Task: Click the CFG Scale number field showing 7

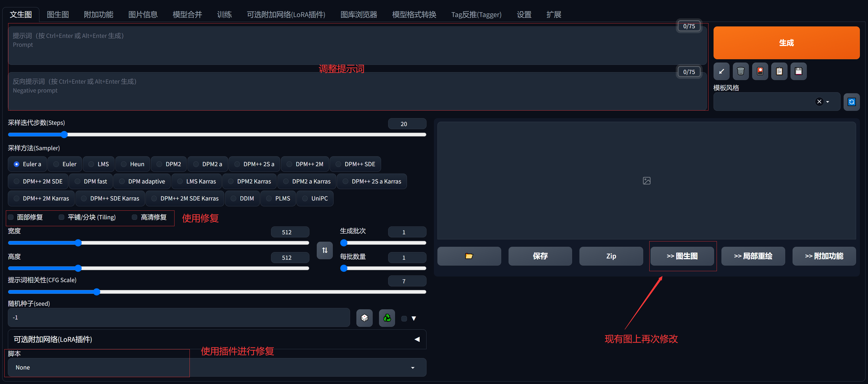Action: pyautogui.click(x=407, y=281)
